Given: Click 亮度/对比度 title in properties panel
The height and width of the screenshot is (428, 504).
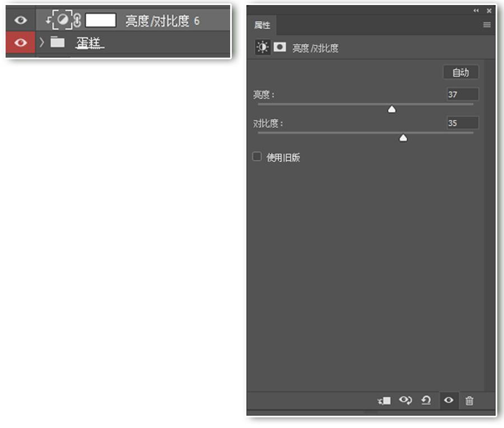Looking at the screenshot, I should click(315, 48).
